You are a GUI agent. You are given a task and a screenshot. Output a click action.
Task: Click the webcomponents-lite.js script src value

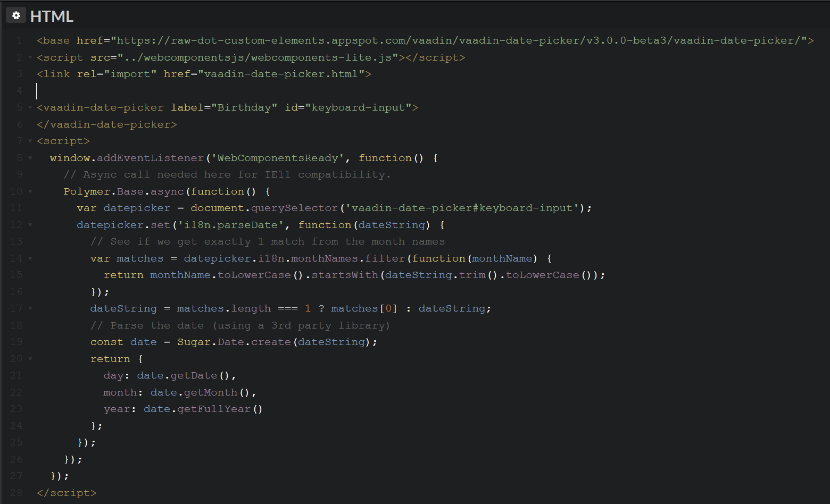pos(258,57)
